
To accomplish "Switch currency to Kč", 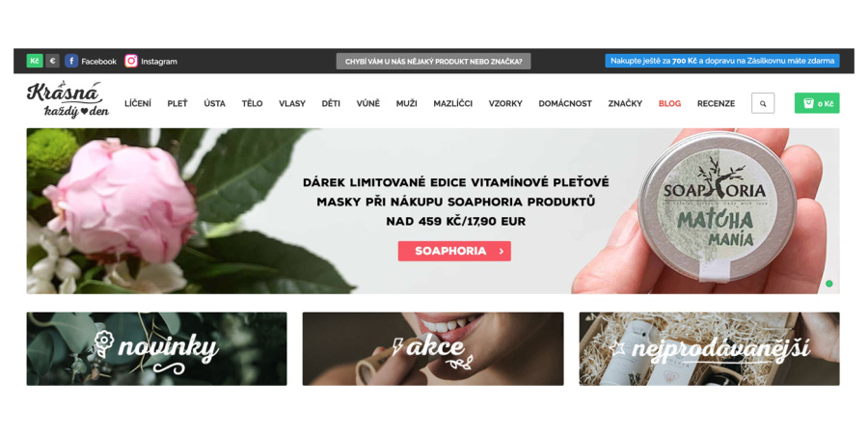I will (35, 61).
